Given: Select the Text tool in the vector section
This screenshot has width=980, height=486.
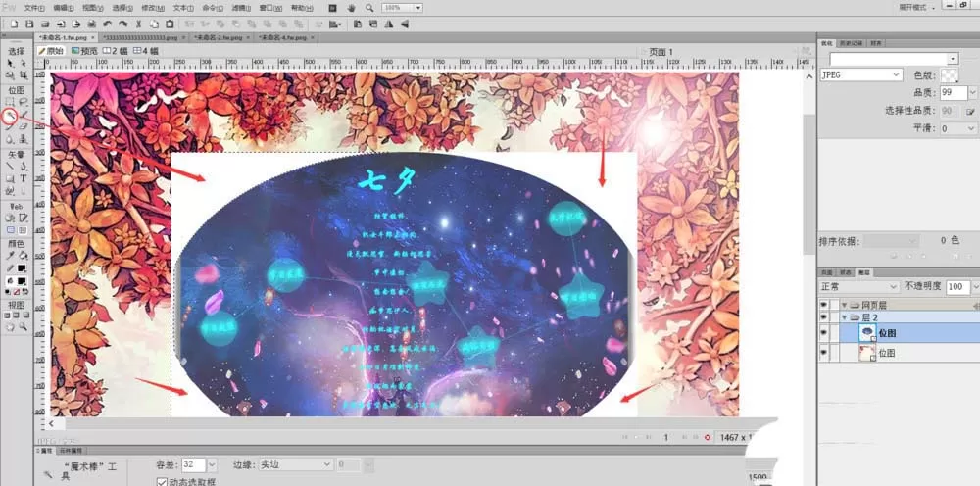Looking at the screenshot, I should tap(24, 178).
